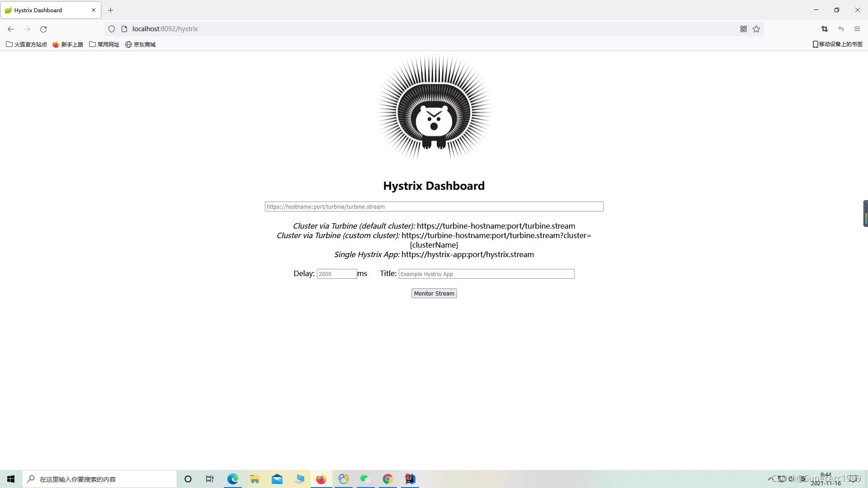Click the Monitor Stream button
The width and height of the screenshot is (868, 488).
pyautogui.click(x=434, y=293)
